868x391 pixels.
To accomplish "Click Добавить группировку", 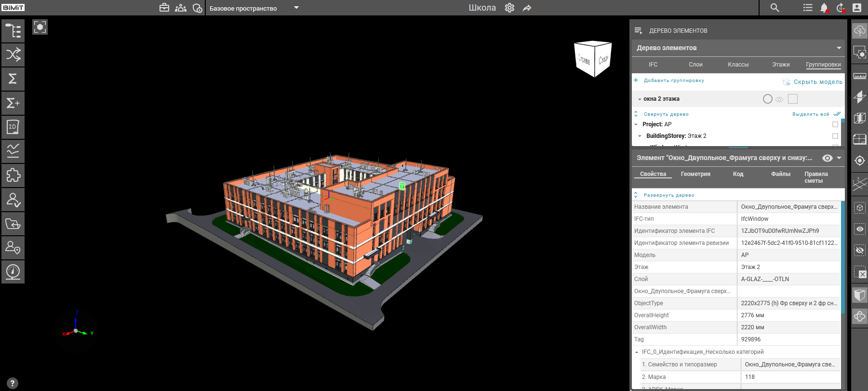I will pos(673,81).
